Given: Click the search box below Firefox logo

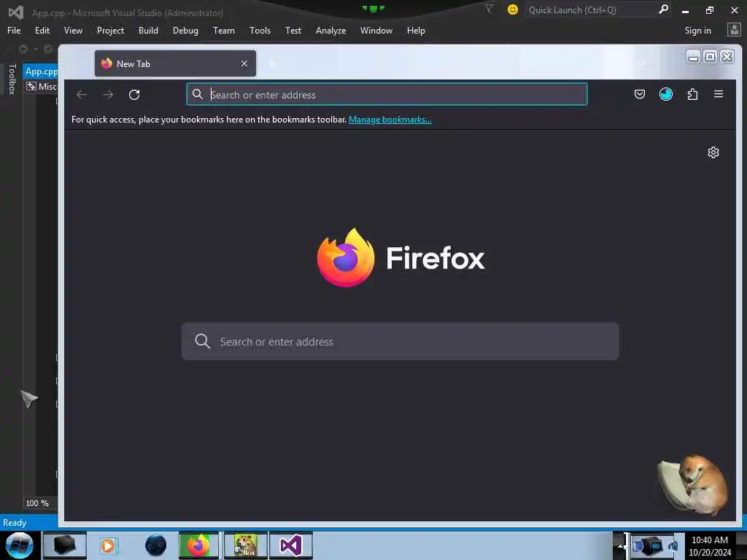Looking at the screenshot, I should [x=400, y=341].
